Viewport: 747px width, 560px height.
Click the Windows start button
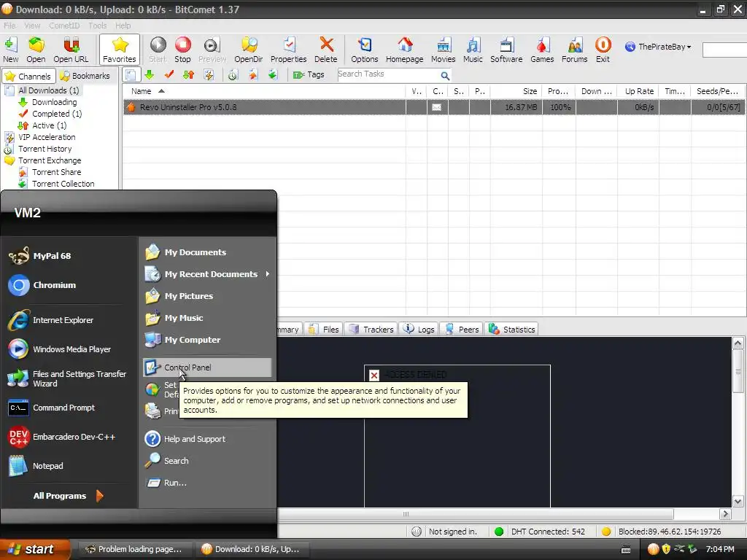[34, 550]
